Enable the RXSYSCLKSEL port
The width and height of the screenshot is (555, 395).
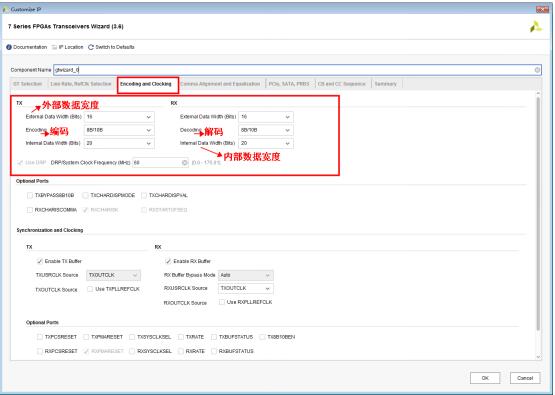132,351
